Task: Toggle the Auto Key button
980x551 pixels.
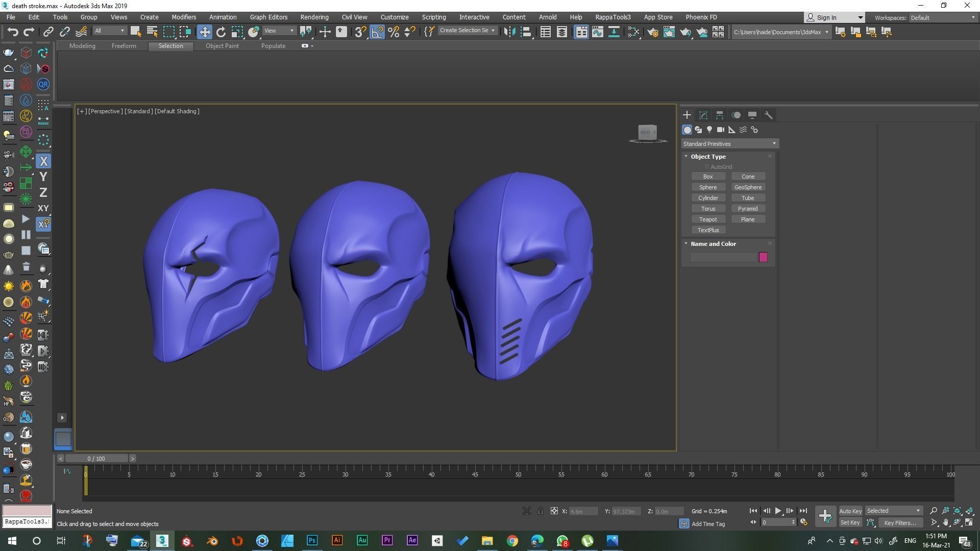Action: 850,511
